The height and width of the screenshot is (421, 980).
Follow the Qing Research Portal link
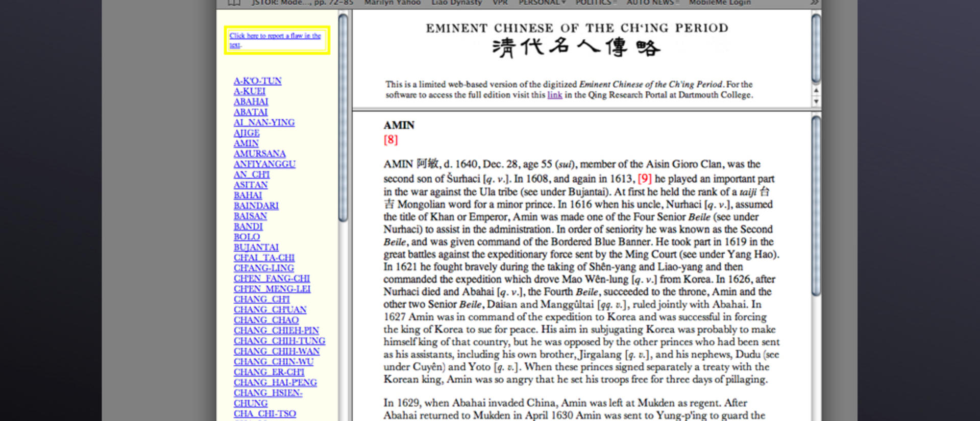[554, 95]
